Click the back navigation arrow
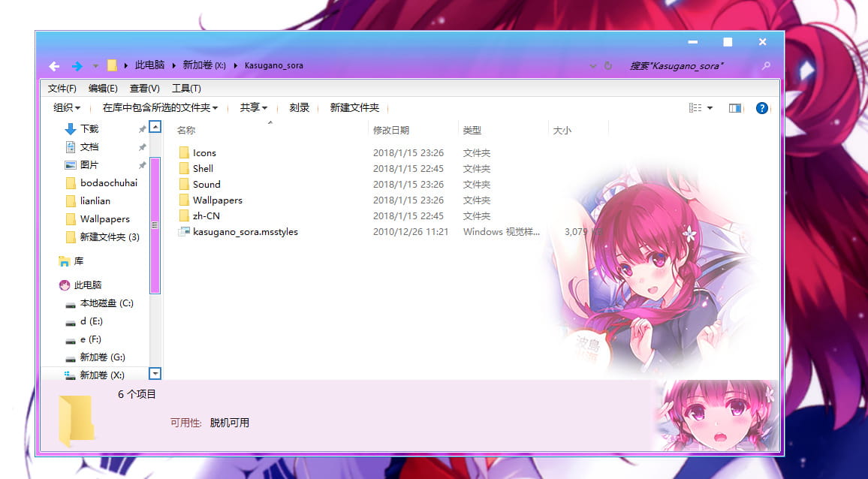Viewport: 868px width, 479px height. pyautogui.click(x=53, y=65)
